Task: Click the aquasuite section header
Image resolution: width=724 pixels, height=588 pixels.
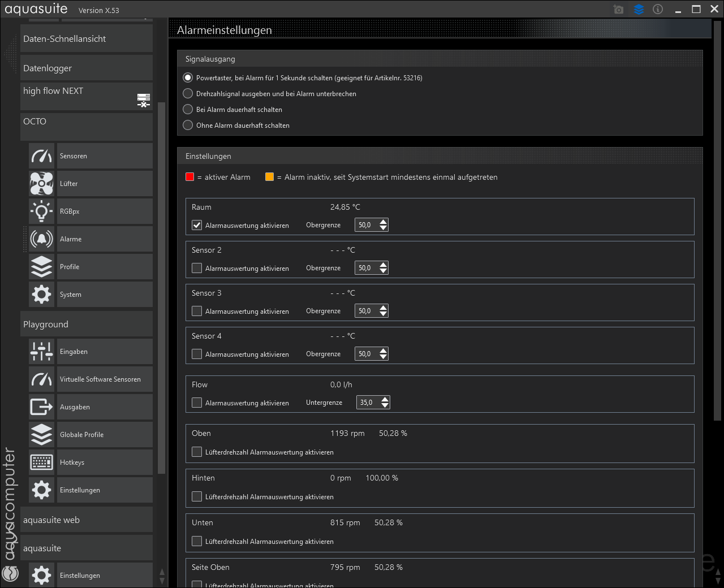Action: coord(87,548)
